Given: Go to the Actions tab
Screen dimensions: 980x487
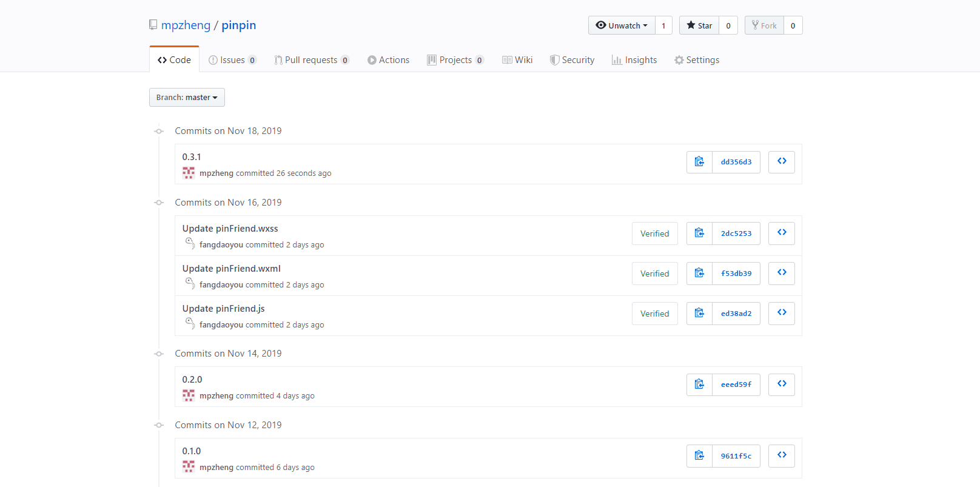Looking at the screenshot, I should [388, 60].
